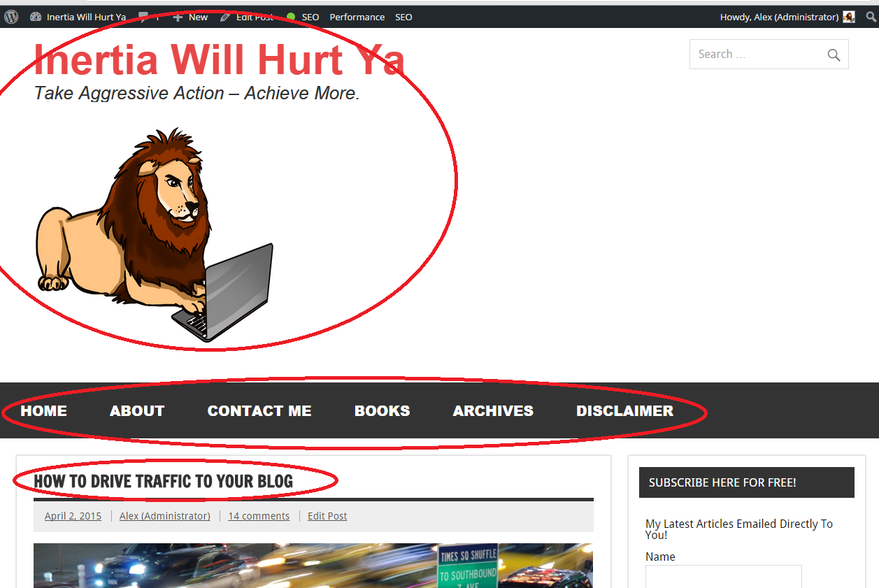Screen dimensions: 879x588
Task: Click the admin bar magnifier search icon
Action: pos(871,17)
